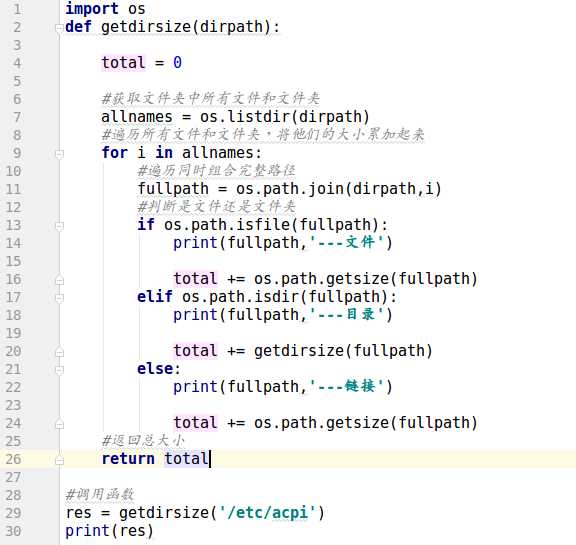Click "res = getdirsize('/etc/acpi')" line
The width and height of the screenshot is (576, 545).
point(195,513)
